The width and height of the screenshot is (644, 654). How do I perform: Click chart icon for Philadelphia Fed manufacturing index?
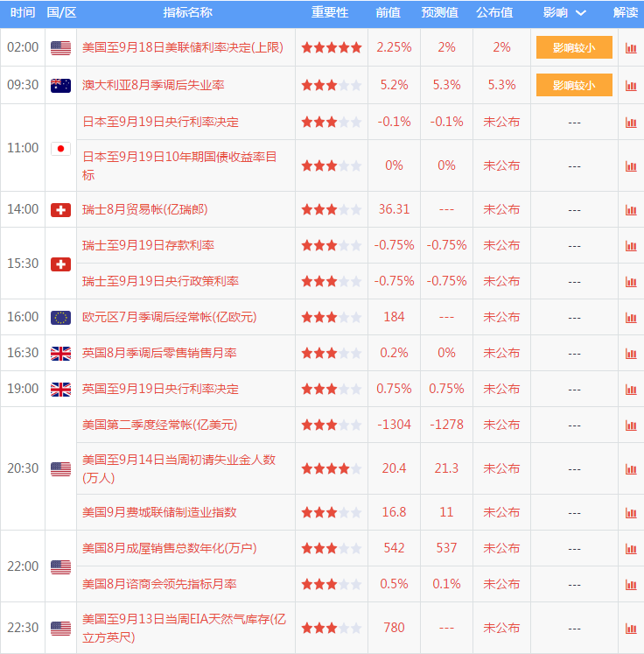tap(631, 512)
